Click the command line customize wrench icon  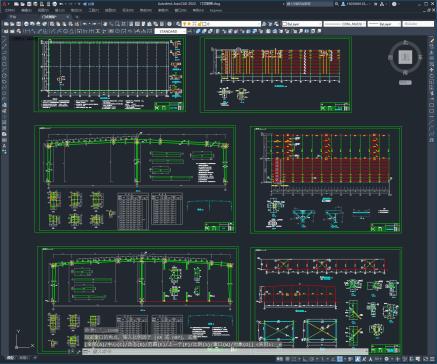(79, 351)
